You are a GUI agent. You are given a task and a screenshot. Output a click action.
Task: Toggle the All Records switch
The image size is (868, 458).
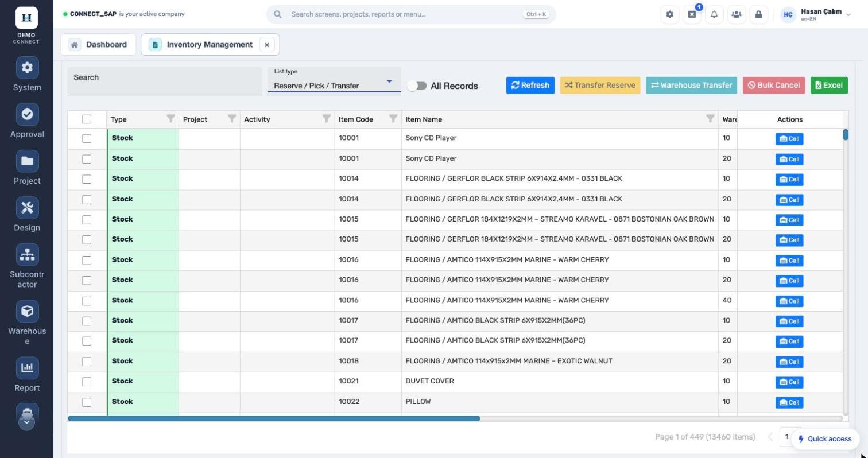pyautogui.click(x=417, y=86)
